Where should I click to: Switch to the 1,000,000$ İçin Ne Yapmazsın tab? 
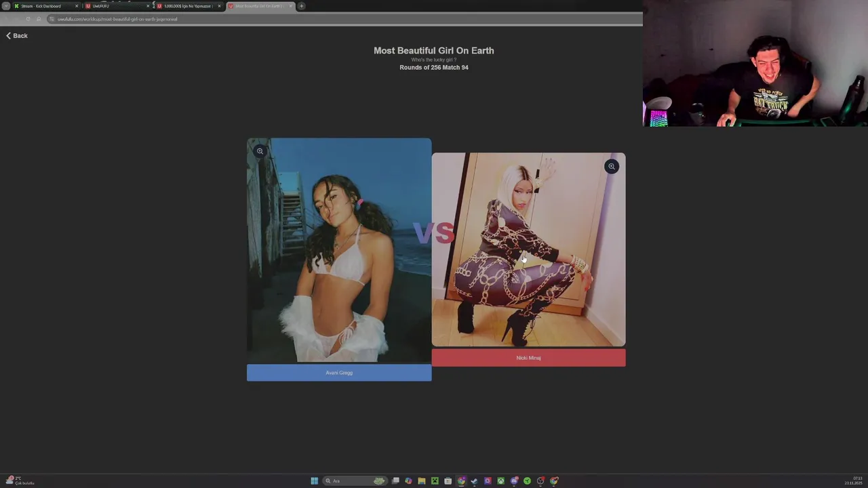pyautogui.click(x=189, y=6)
